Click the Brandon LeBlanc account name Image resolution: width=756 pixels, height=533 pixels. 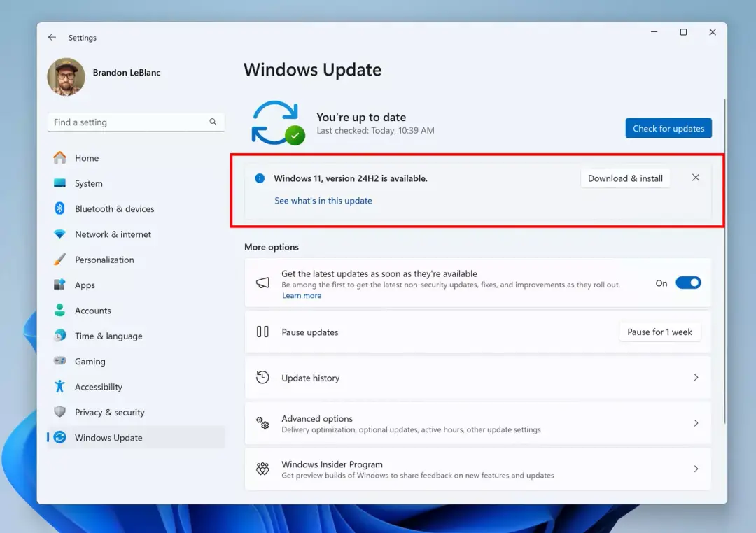tap(126, 72)
